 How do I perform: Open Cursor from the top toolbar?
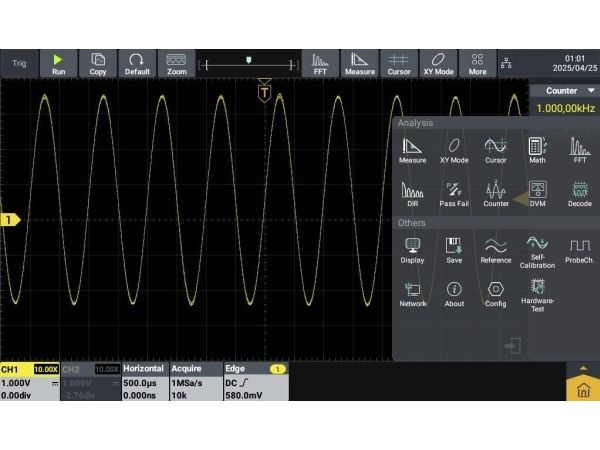tap(399, 64)
